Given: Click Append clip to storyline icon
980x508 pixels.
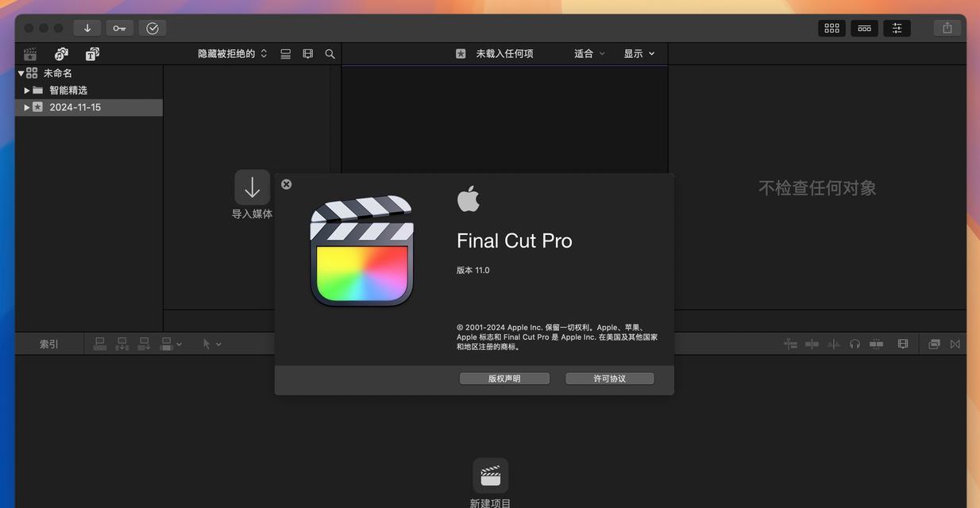Looking at the screenshot, I should (145, 344).
